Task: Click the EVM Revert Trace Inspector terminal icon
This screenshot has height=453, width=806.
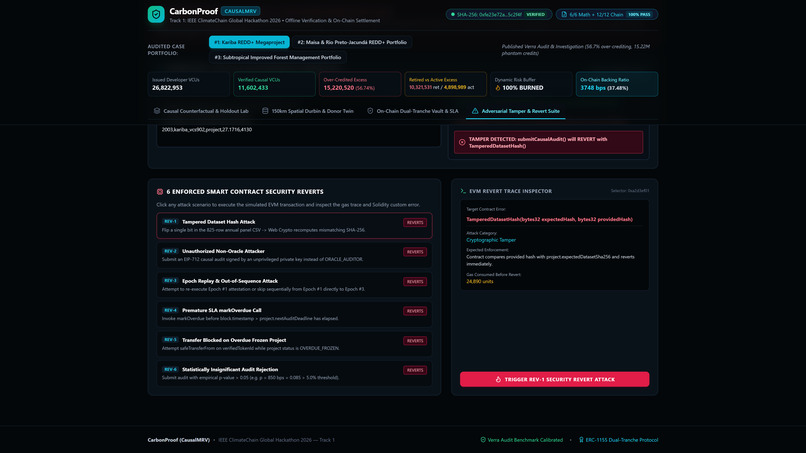Action: tap(463, 191)
